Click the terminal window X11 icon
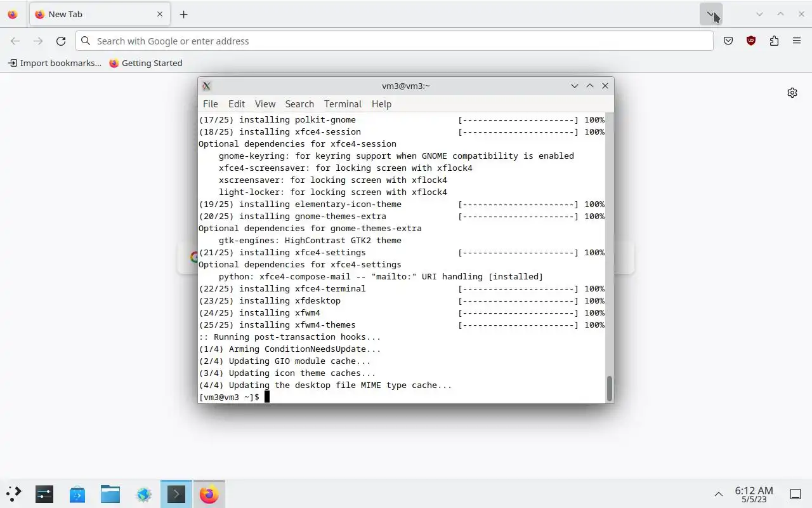812x508 pixels. 206,86
